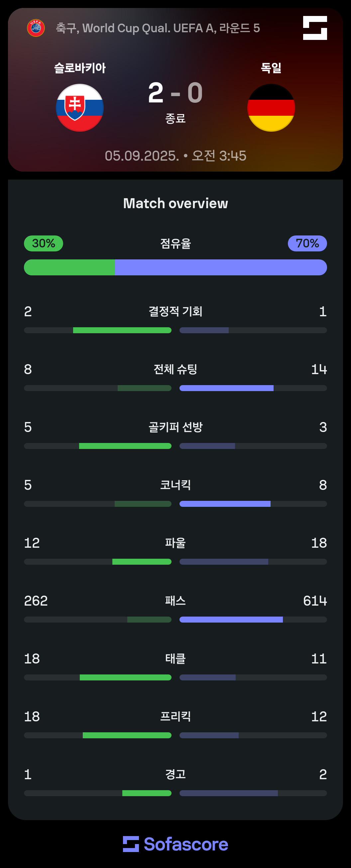
Task: Click the 경고 stat label
Action: point(175,774)
